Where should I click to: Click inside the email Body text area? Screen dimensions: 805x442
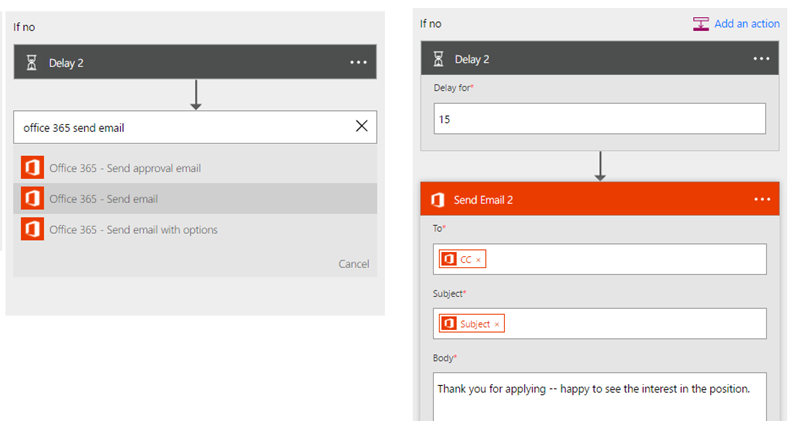[599, 395]
